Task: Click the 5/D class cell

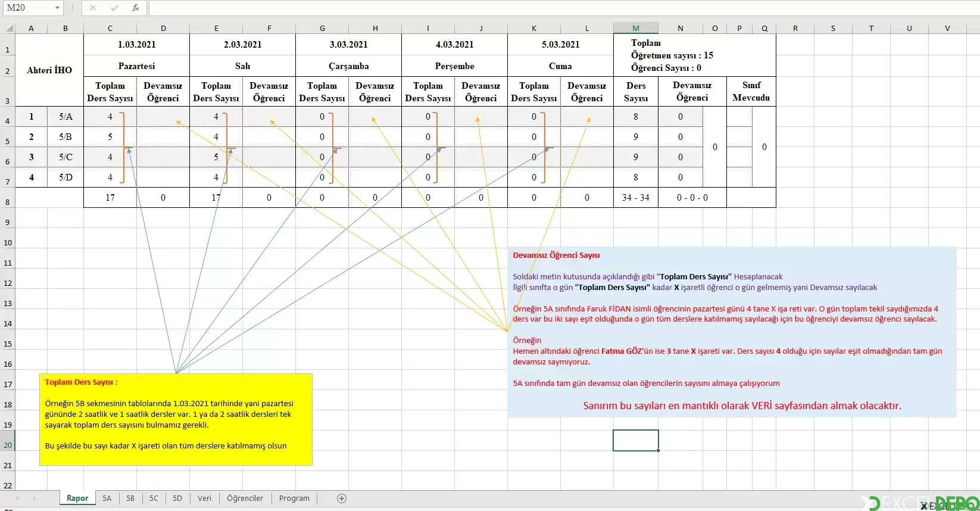Action: [x=65, y=177]
